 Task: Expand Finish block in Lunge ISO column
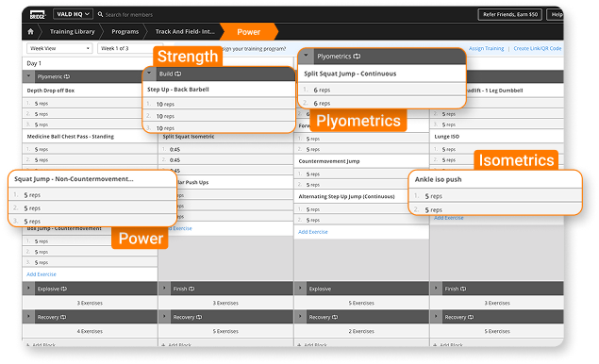point(436,289)
